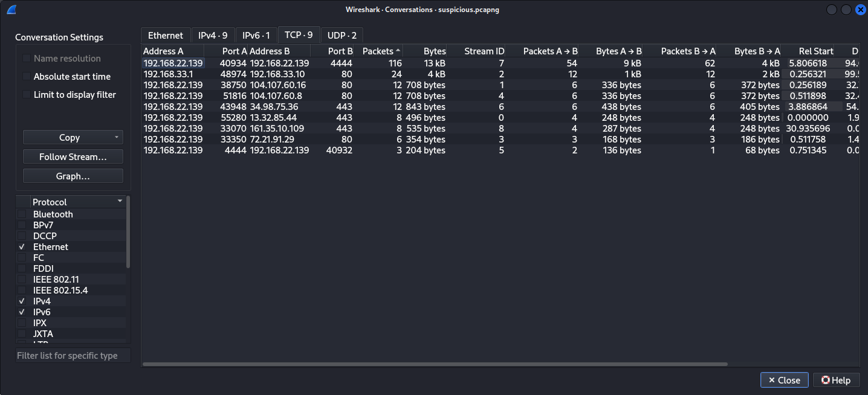Screen dimensions: 868x395
Task: Sort by Packets A → B column
Action: click(542, 51)
